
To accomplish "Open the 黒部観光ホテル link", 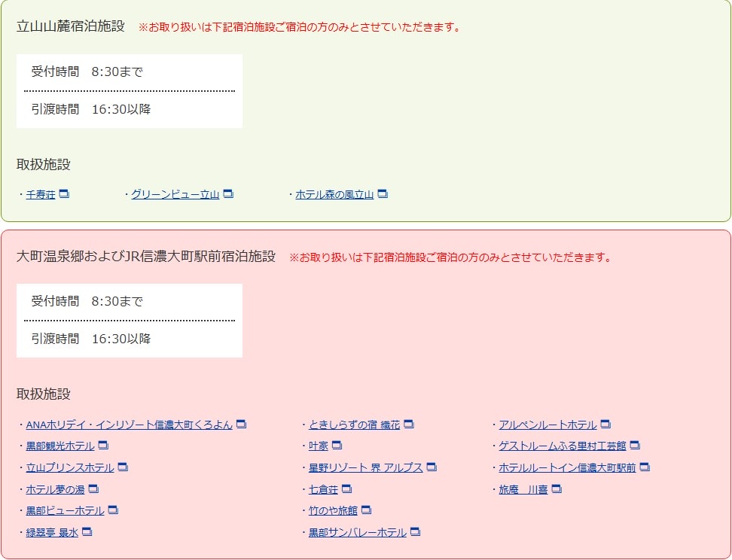I will [x=60, y=446].
